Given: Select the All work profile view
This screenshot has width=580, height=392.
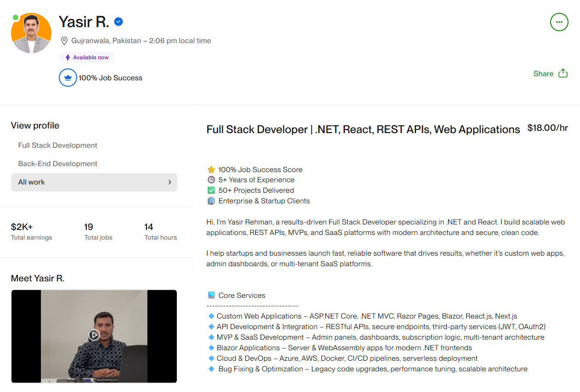Looking at the screenshot, I should (x=32, y=182).
